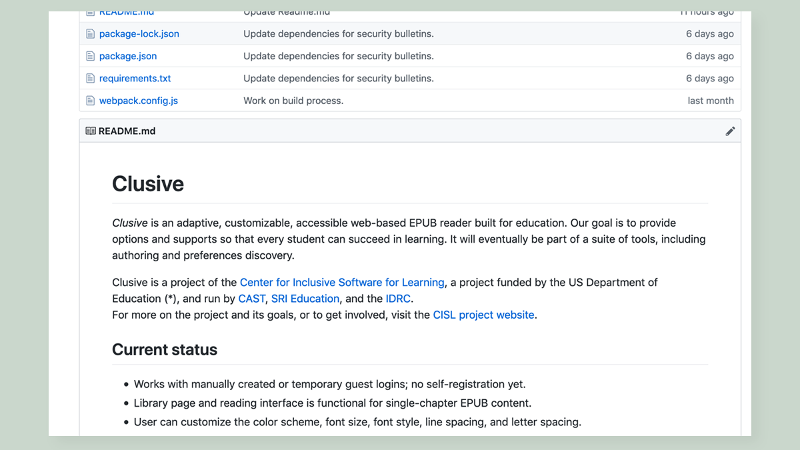The height and width of the screenshot is (450, 800).
Task: Click 'last month' on webpack.config.js row
Action: tap(710, 101)
